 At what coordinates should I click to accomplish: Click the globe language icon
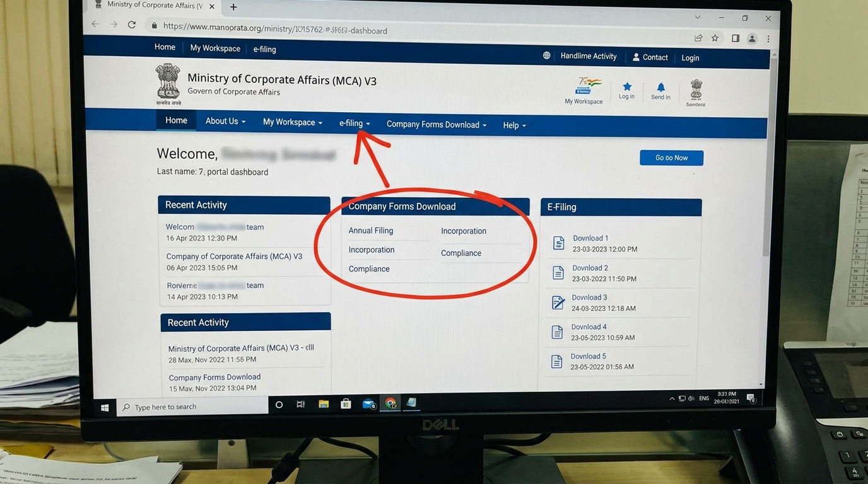pyautogui.click(x=546, y=55)
